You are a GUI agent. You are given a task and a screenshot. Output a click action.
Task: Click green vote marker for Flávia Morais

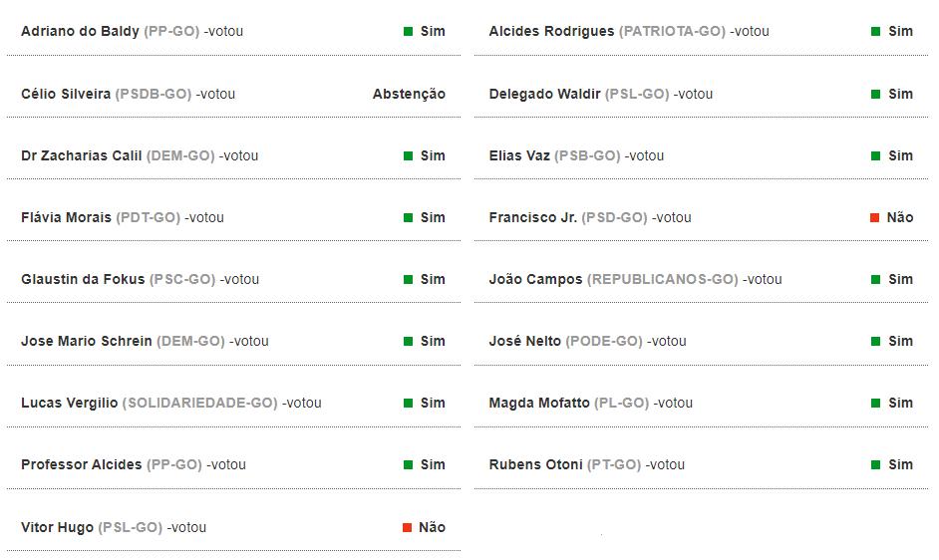409,218
